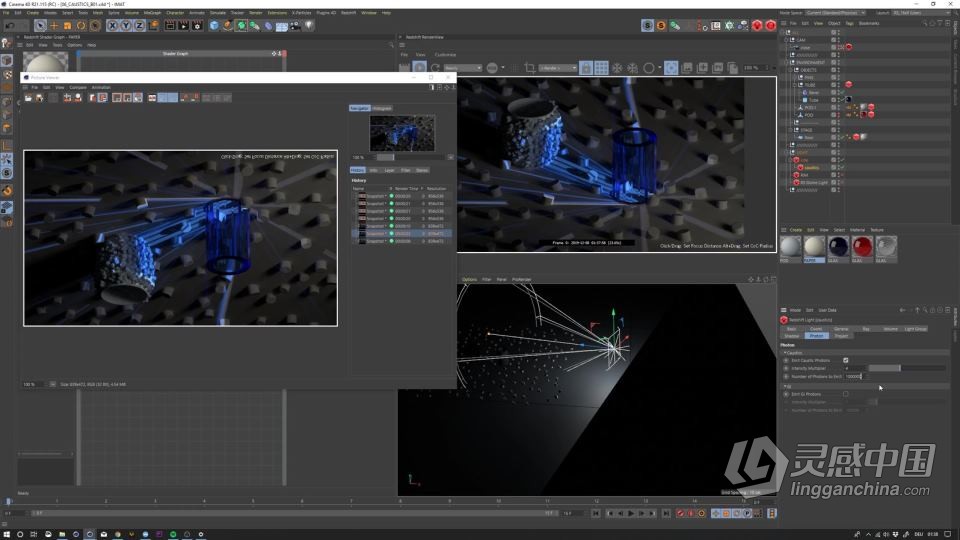The width and height of the screenshot is (960, 540).
Task: Switch to the Photon tab
Action: click(x=816, y=336)
